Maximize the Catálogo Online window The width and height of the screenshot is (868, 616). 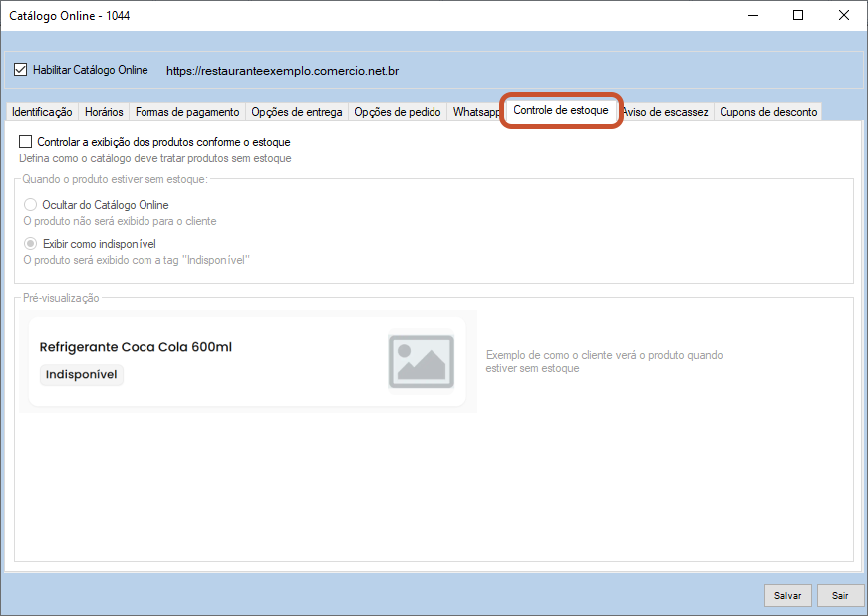(798, 16)
